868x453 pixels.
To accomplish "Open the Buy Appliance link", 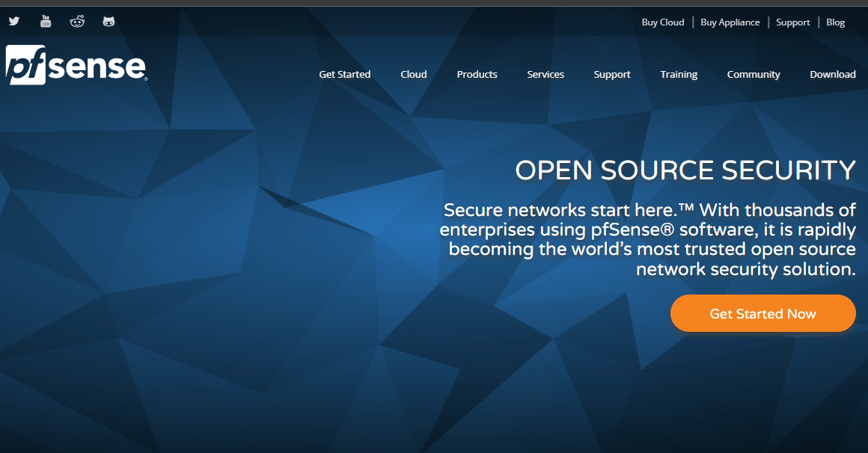I will pyautogui.click(x=730, y=22).
